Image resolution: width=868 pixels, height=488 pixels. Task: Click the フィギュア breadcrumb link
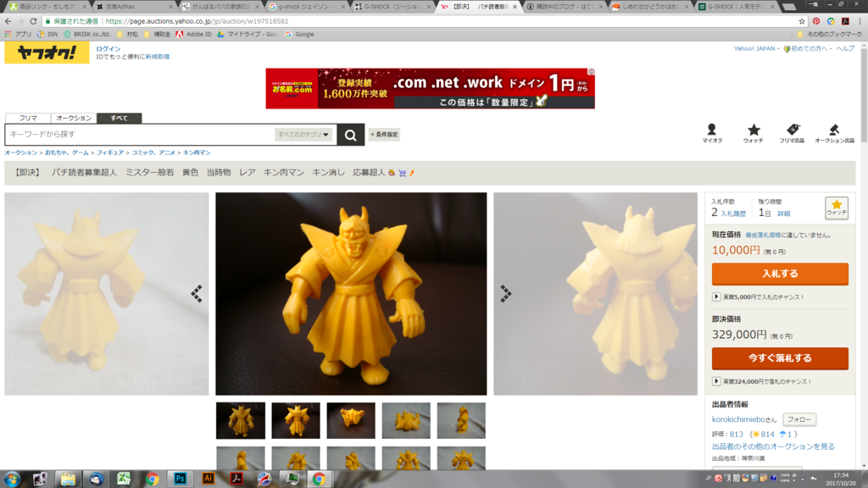pyautogui.click(x=110, y=152)
